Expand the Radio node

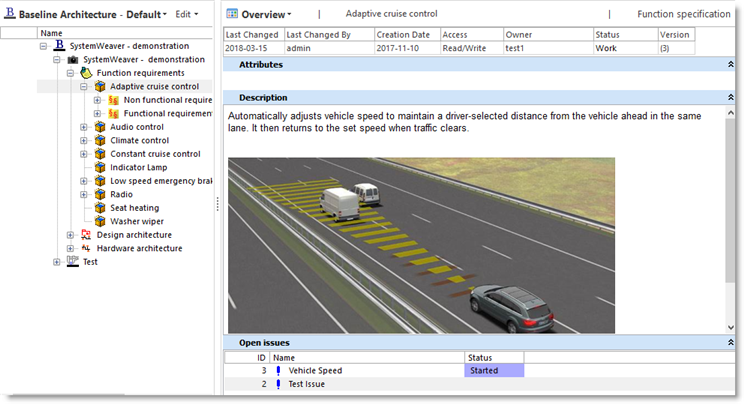click(x=84, y=195)
